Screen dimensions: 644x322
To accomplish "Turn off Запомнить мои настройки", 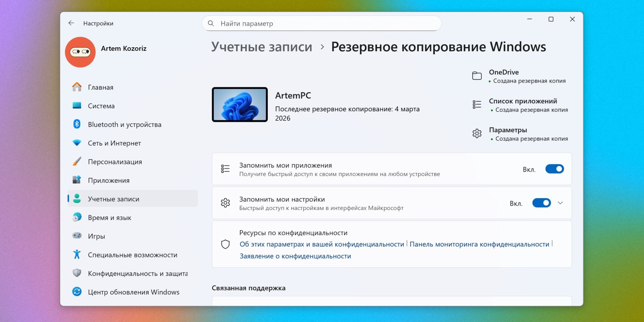I will (x=542, y=203).
